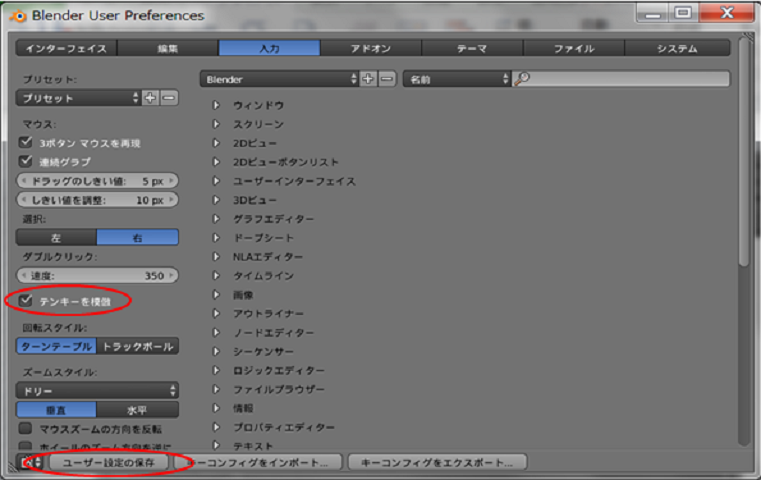
Task: Click the plus icon beside プリセット dropdown
Action: [x=150, y=98]
